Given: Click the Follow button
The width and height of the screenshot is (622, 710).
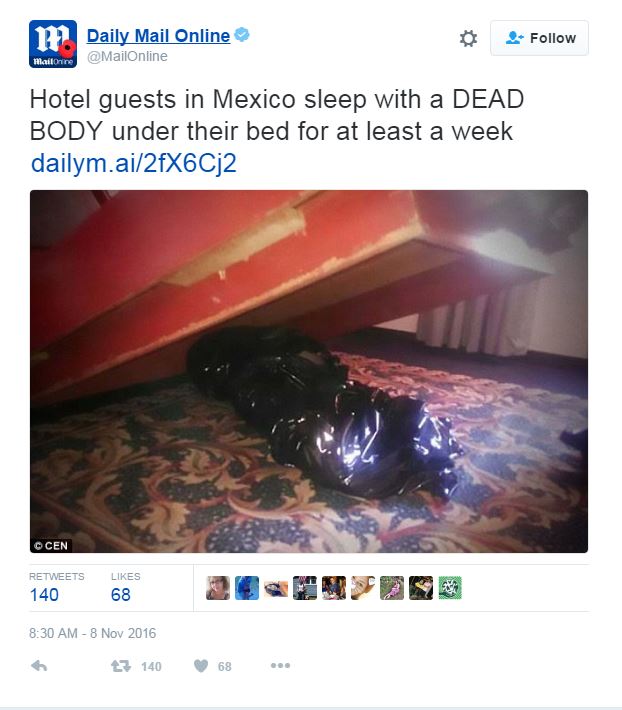Looking at the screenshot, I should click(540, 38).
